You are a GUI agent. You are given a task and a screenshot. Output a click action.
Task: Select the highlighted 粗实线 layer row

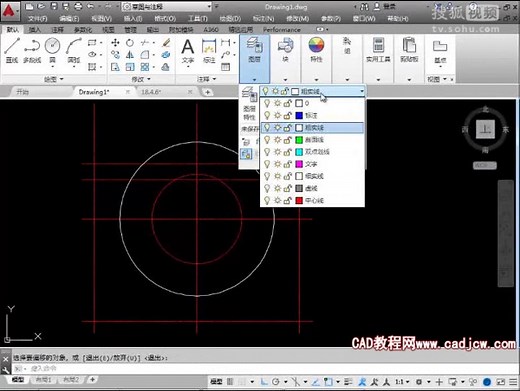coord(312,128)
